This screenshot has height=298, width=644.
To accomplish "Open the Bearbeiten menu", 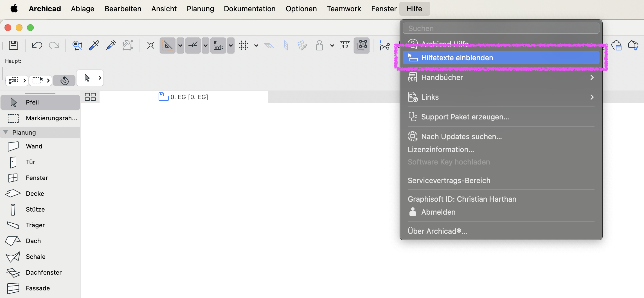I will 123,9.
